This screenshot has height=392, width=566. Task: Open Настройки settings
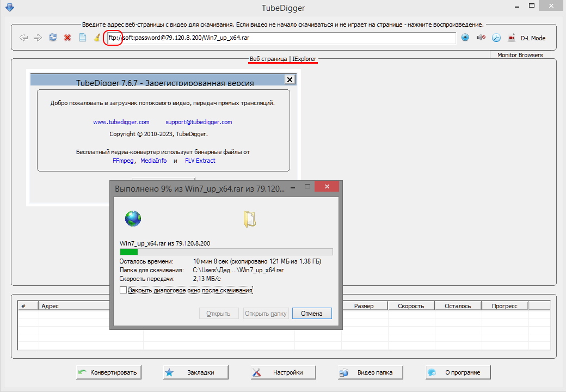click(284, 372)
